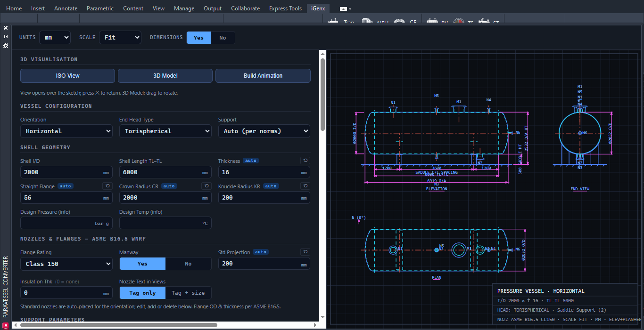Click the Knuckle Radius KR field
Screen dimensions: 644x330
(x=264, y=198)
